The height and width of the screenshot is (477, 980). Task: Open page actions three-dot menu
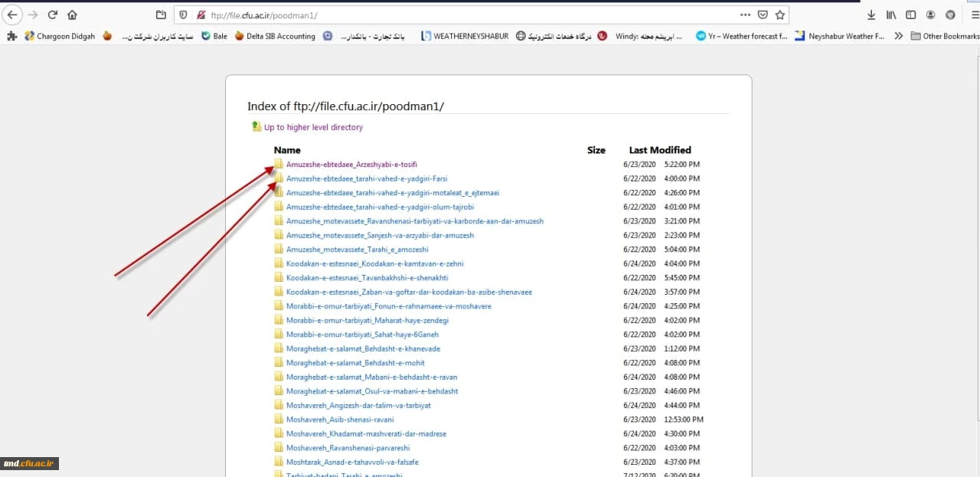tap(745, 15)
